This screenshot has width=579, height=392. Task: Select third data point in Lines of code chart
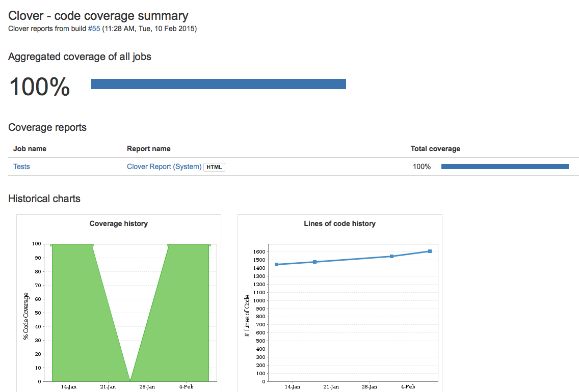click(391, 256)
